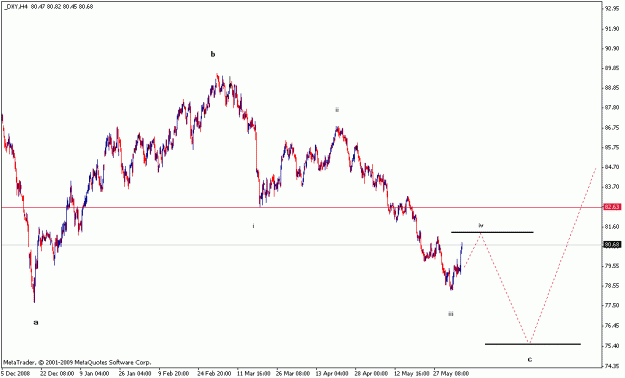The image size is (625, 378).
Task: Pick the 88.85 price level label
Action: tap(612, 88)
